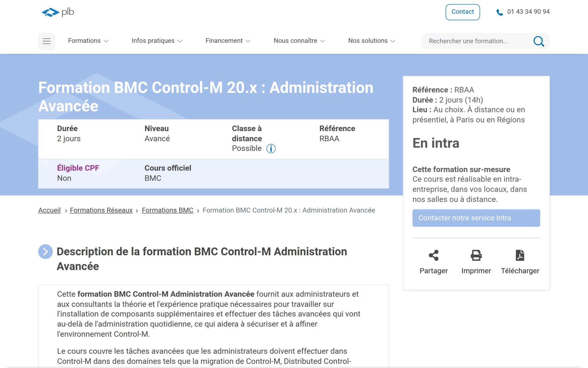
Task: Click the Éligible CPF label
Action: click(78, 168)
